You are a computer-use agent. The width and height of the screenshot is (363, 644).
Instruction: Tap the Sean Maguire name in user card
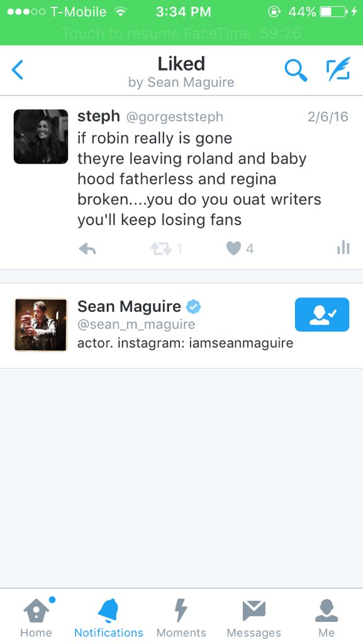(x=129, y=306)
